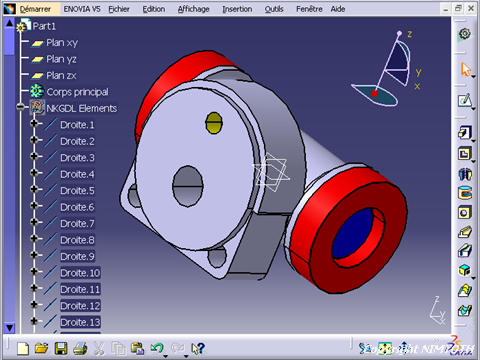
Task: Open the Pad tool flyout arrow
Action: 473,141
